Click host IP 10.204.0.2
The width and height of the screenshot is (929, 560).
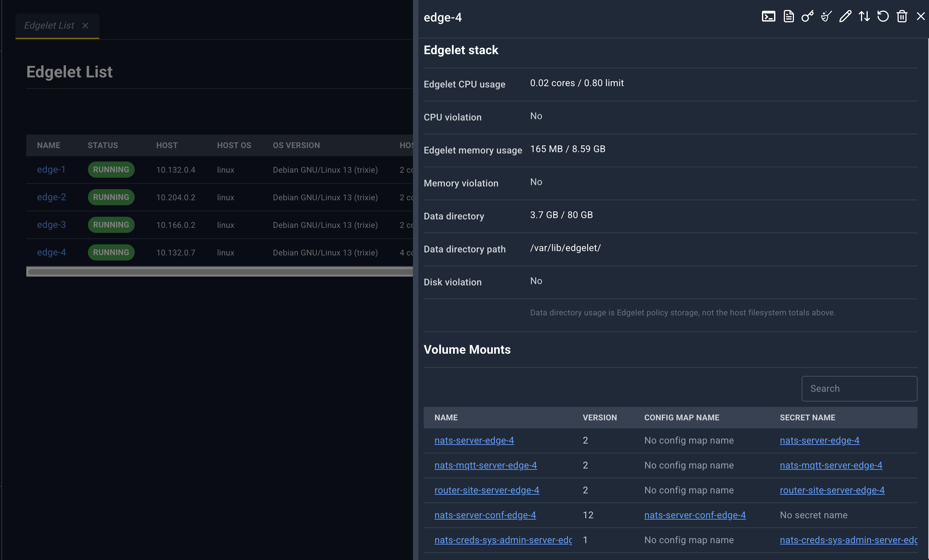pyautogui.click(x=176, y=197)
